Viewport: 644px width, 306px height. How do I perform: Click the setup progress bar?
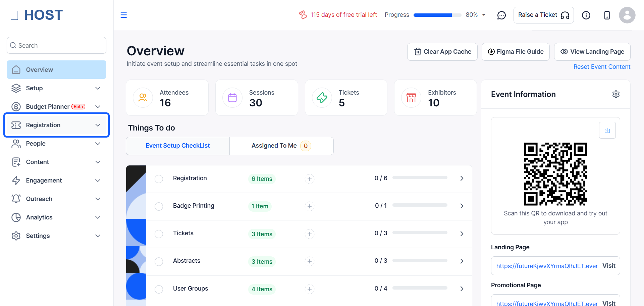coord(437,15)
